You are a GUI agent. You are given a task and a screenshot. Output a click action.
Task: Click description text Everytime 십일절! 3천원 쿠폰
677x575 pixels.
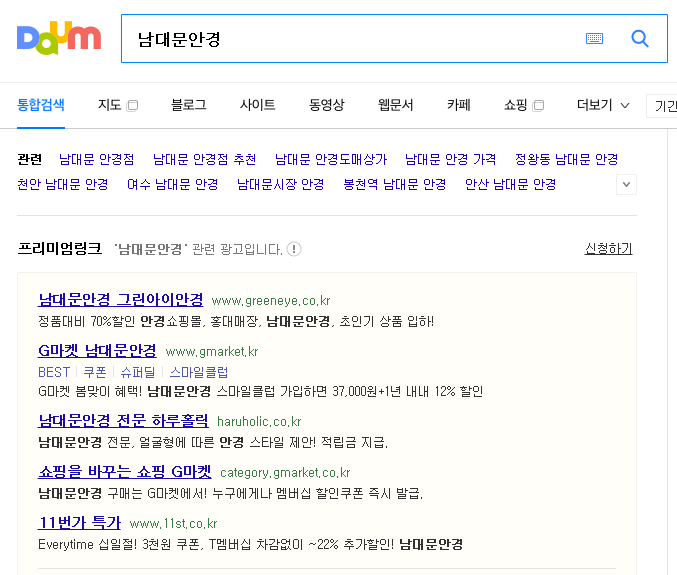click(x=119, y=544)
